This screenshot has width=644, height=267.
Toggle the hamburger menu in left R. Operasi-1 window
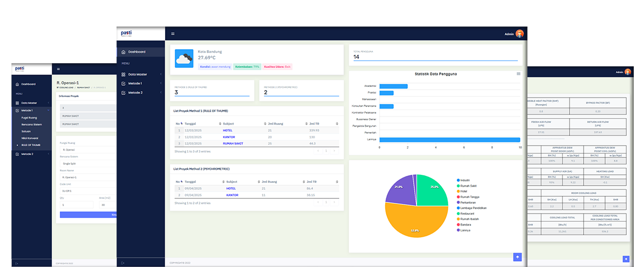tap(58, 69)
